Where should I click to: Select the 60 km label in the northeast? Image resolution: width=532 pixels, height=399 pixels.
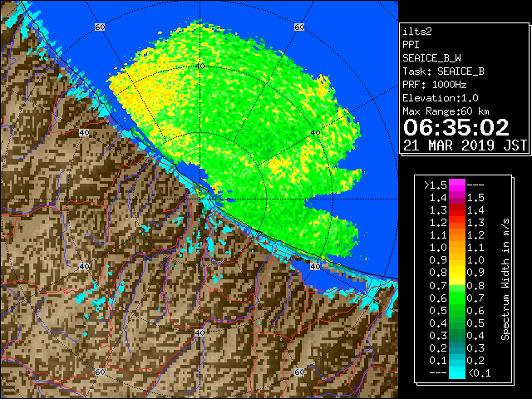[299, 27]
